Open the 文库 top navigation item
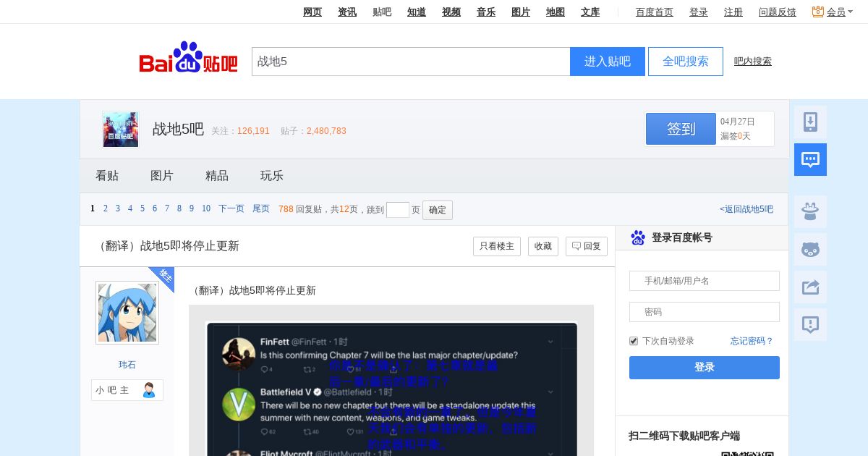The height and width of the screenshot is (456, 868). tap(590, 12)
